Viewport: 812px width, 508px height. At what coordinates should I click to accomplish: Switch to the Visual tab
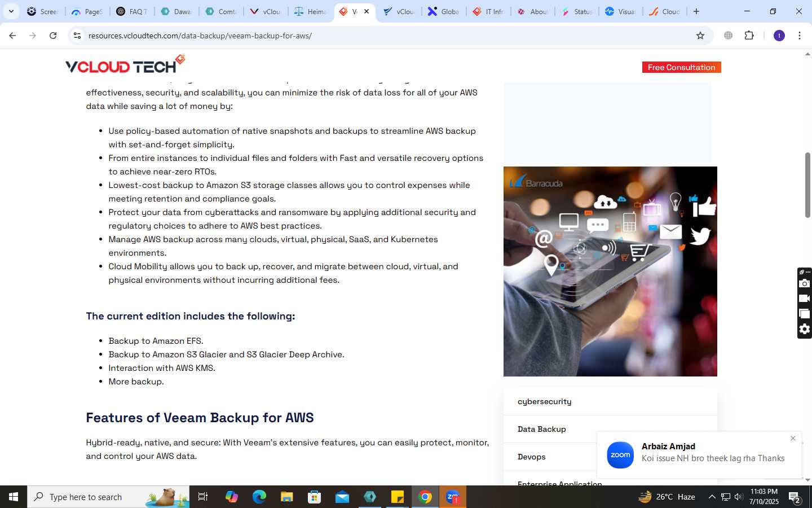[x=621, y=11]
